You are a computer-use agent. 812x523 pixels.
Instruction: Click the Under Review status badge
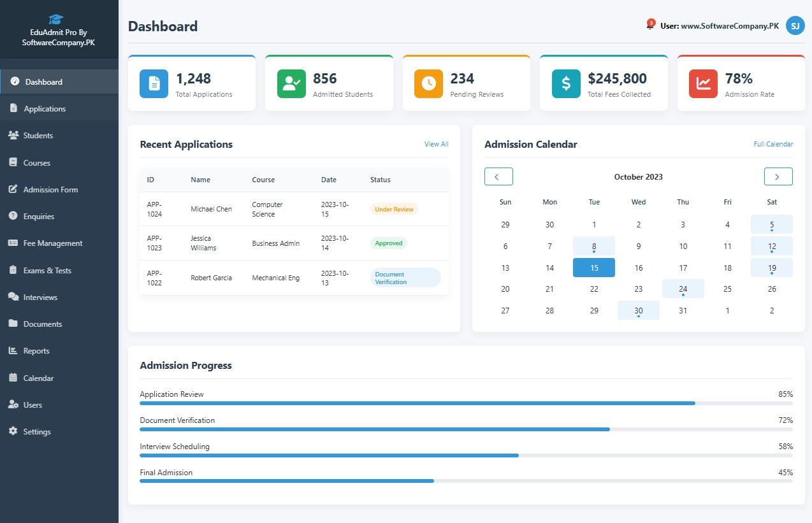394,209
